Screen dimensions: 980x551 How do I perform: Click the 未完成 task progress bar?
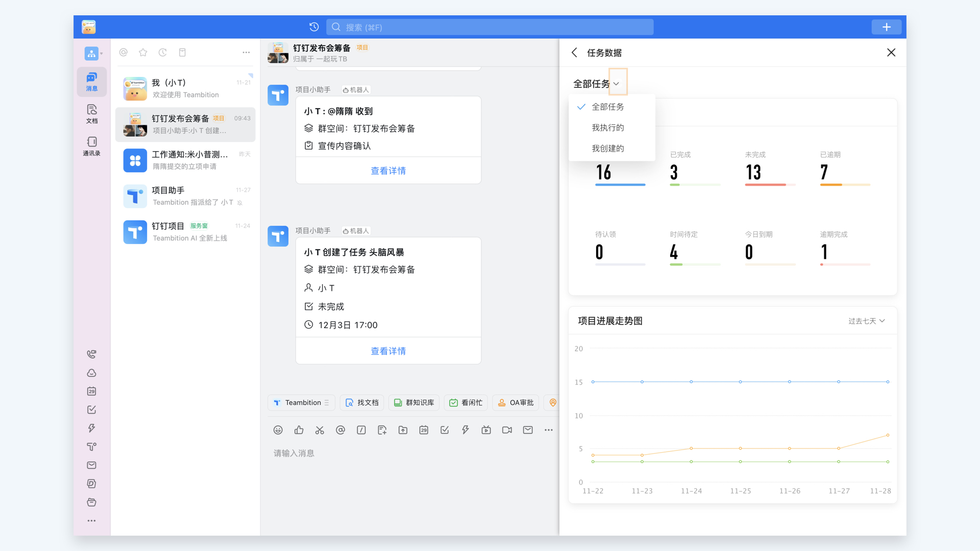click(x=770, y=185)
